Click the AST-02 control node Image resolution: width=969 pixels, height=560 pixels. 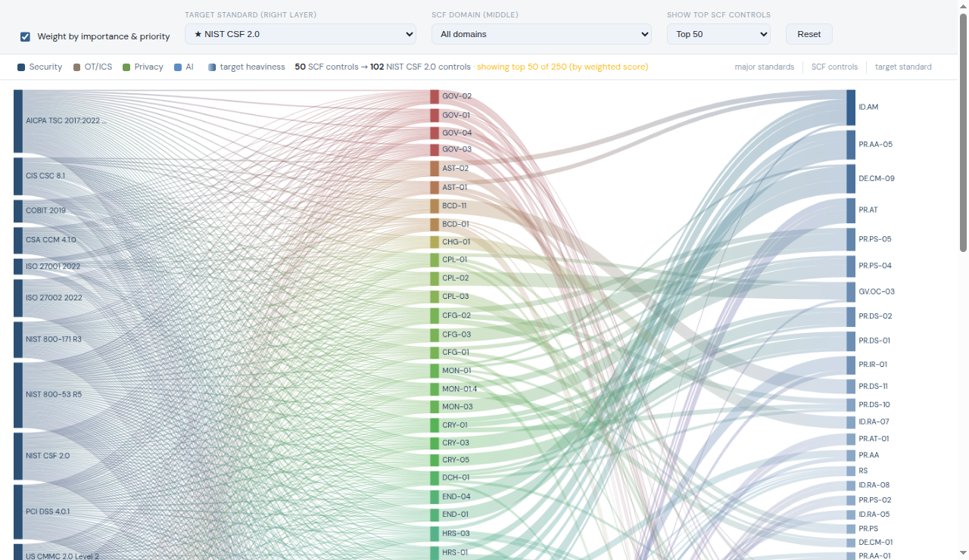[435, 169]
